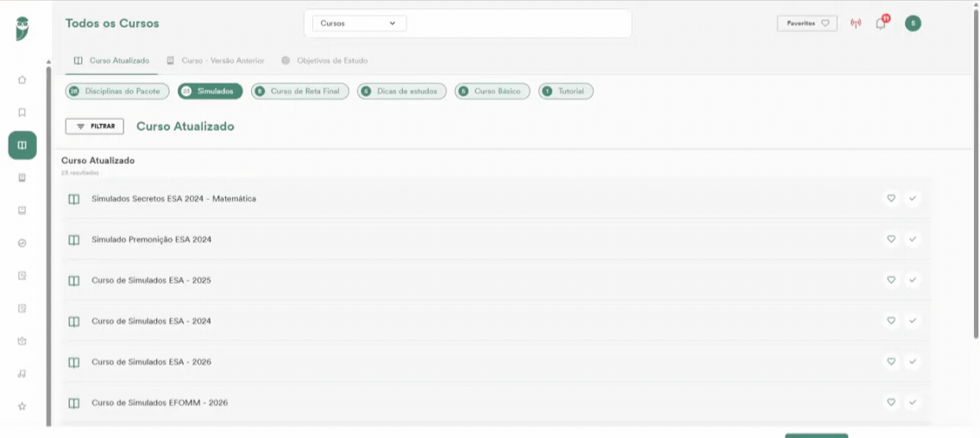
Task: Open the FILTRAR filter button
Action: pos(94,126)
